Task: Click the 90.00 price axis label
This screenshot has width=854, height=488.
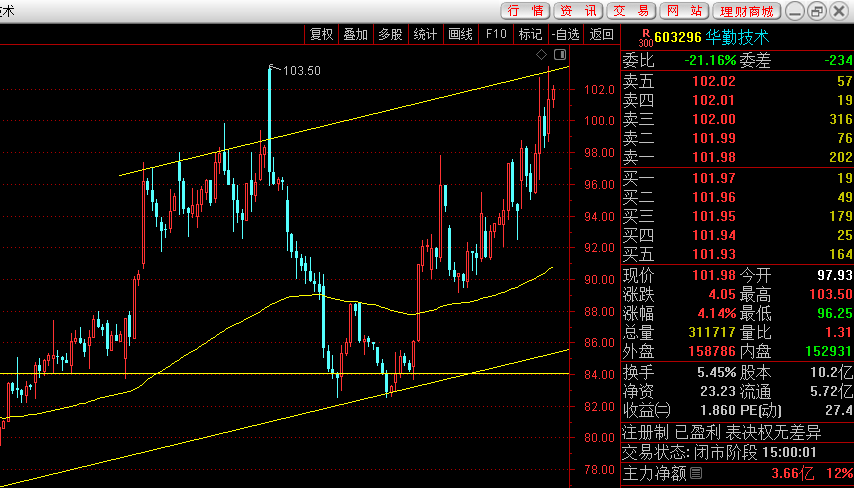Action: tap(600, 279)
